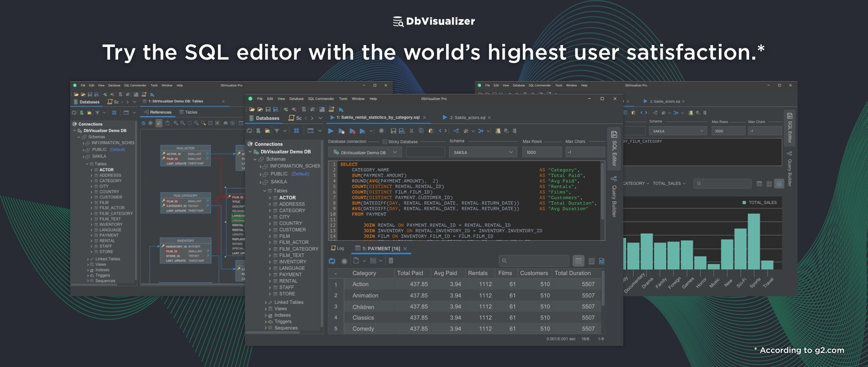
Task: Click filter funnel icon in Databases toolbar
Action: coord(277,130)
